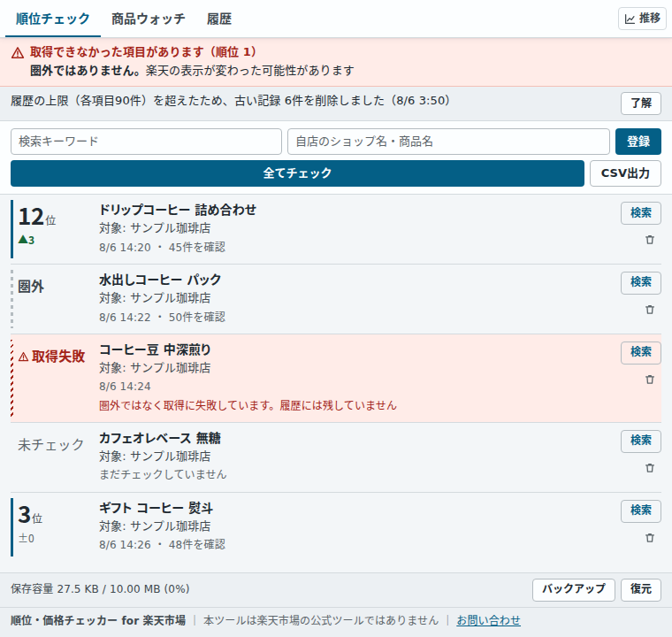Click 検索 for ギフト コーヒー 熨斗
Image resolution: width=672 pixels, height=637 pixels.
click(641, 510)
